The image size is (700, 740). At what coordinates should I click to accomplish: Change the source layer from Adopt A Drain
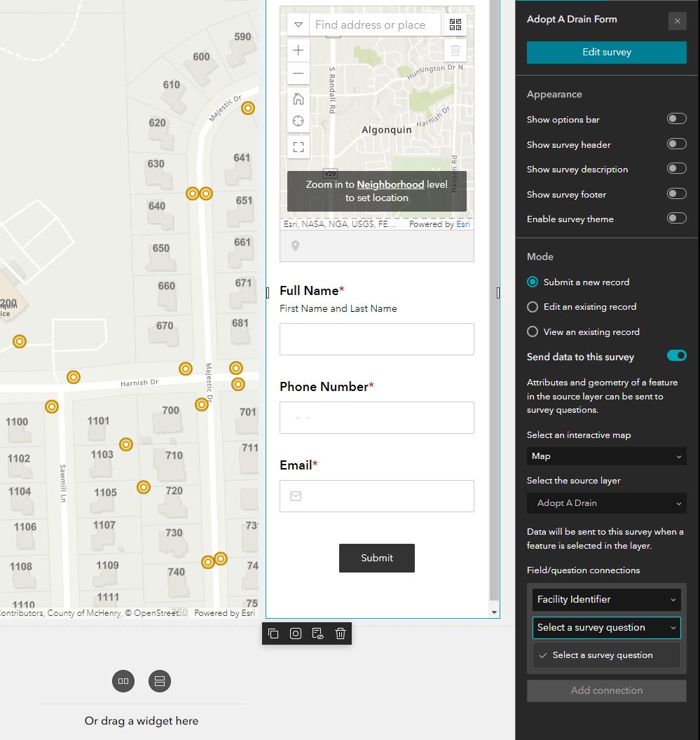606,503
